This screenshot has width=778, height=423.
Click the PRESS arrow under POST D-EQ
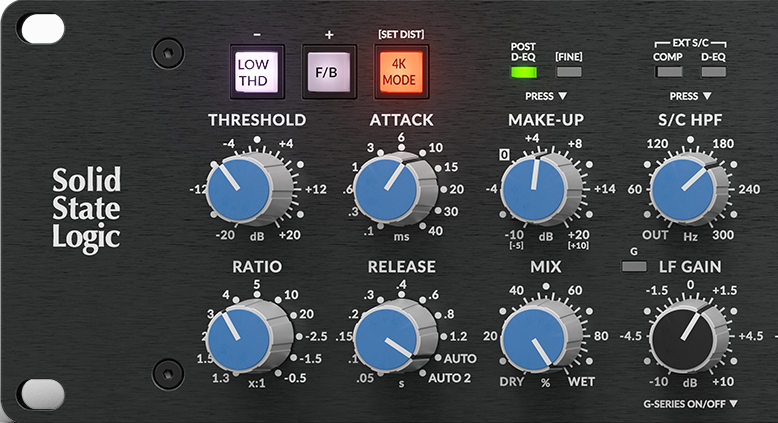point(546,96)
